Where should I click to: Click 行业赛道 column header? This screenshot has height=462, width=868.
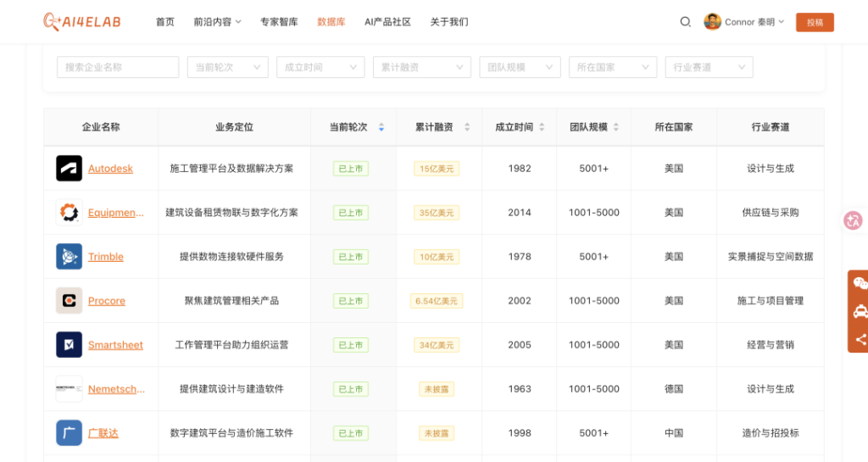pyautogui.click(x=770, y=127)
